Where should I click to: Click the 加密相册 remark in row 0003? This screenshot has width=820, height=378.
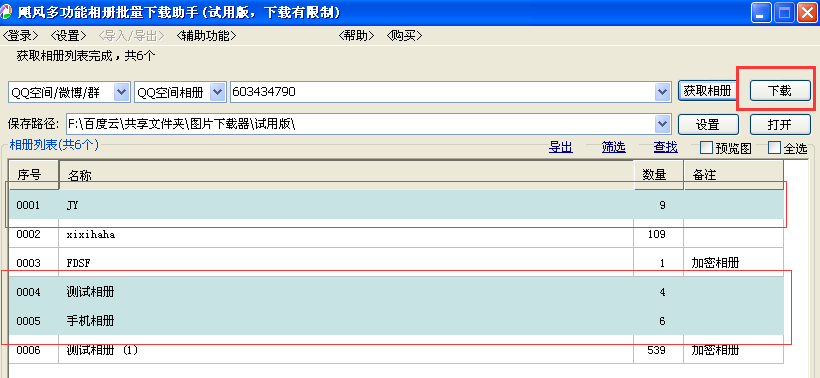tap(715, 263)
